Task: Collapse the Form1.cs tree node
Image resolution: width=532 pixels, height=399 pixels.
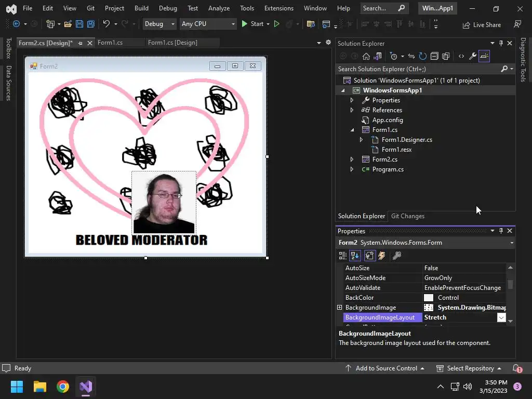Action: (x=352, y=129)
